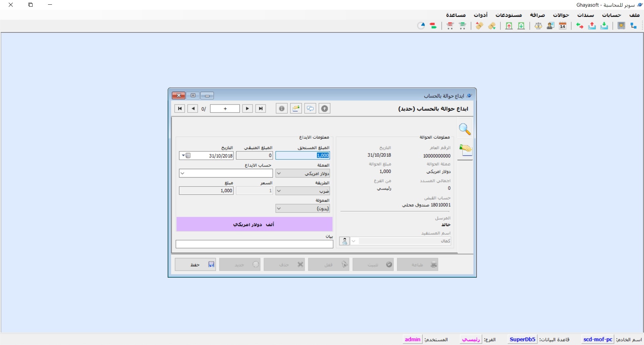Open the ملف menu
644x345 pixels.
point(634,15)
